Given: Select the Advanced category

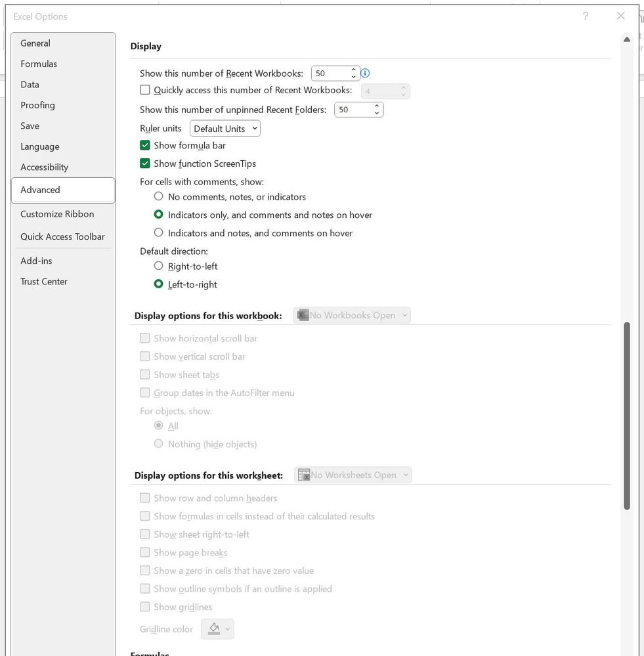Looking at the screenshot, I should (63, 190).
